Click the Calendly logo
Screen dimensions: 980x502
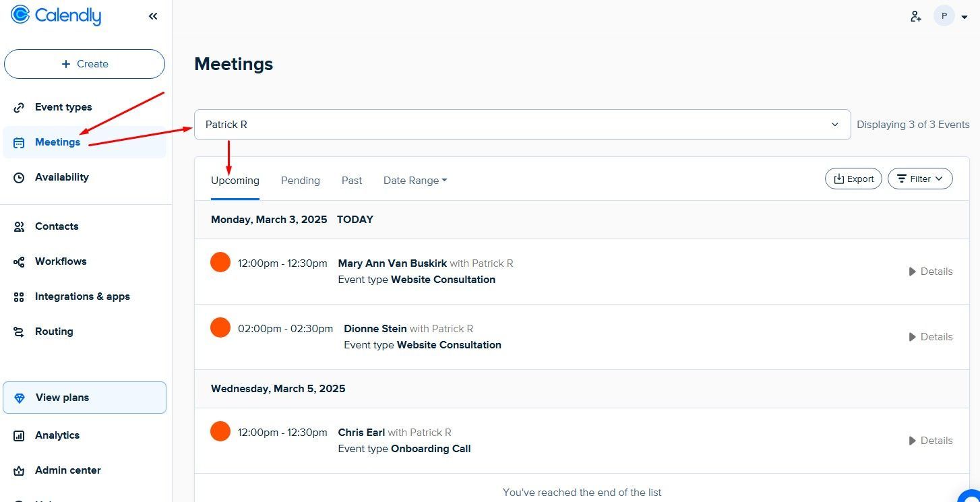coord(56,15)
